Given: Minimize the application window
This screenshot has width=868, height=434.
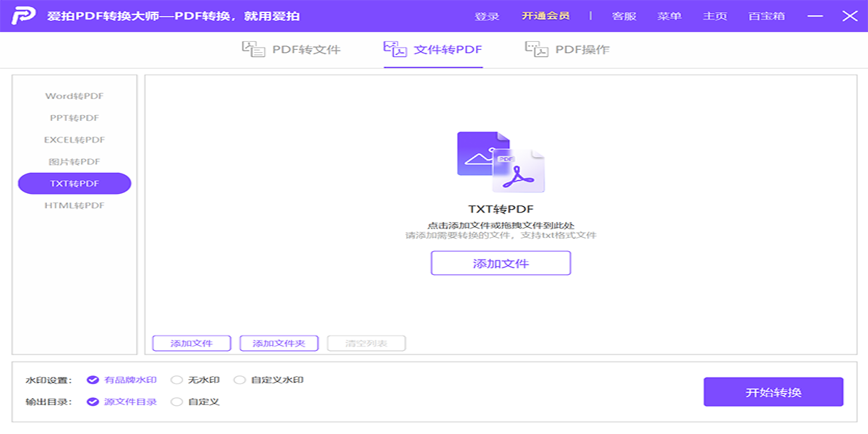Looking at the screenshot, I should pyautogui.click(x=814, y=16).
